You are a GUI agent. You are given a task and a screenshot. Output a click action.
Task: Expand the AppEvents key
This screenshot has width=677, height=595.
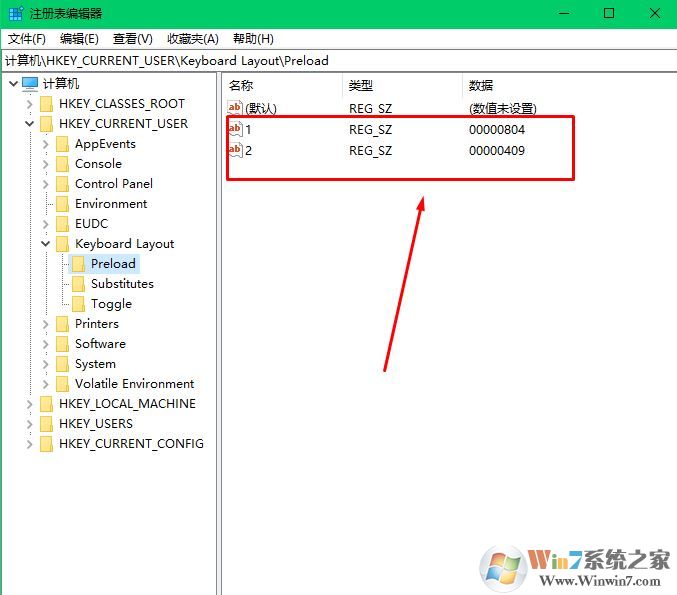coord(46,144)
